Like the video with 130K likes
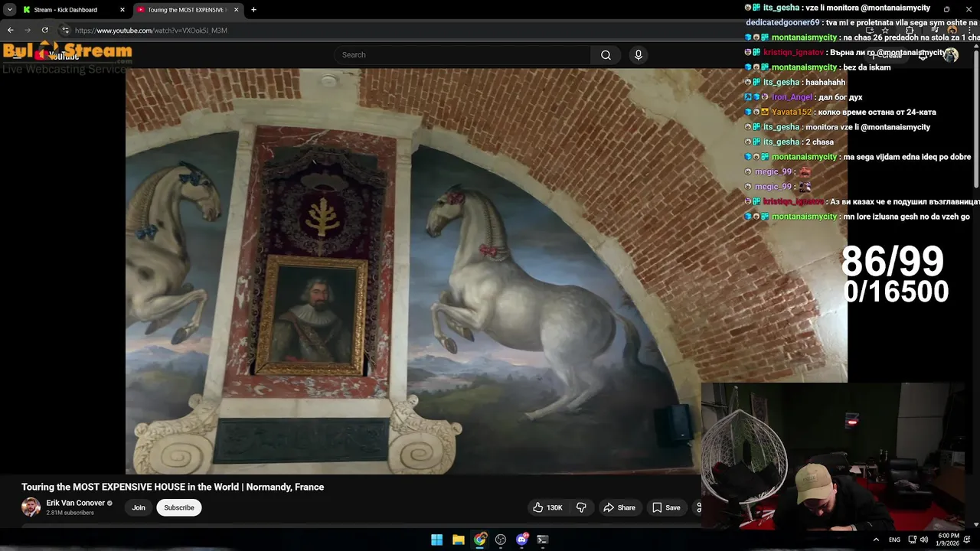The width and height of the screenshot is (980, 551). click(548, 507)
